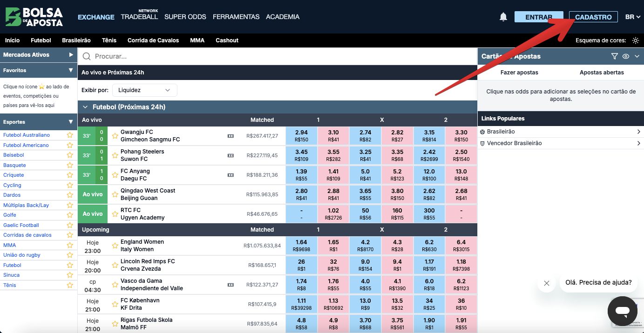
Task: Favorite the Pohang Steelers match star
Action: [115, 155]
